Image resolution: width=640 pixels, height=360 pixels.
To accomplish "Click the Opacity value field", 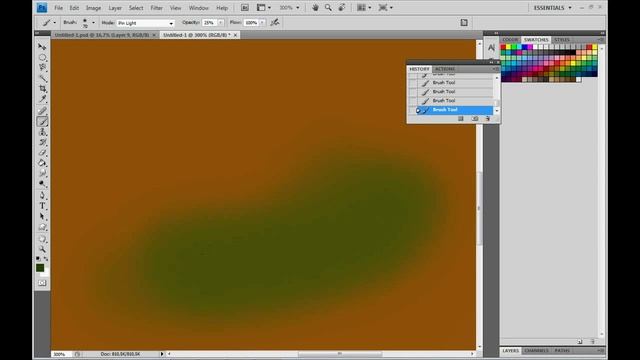I will coord(210,23).
